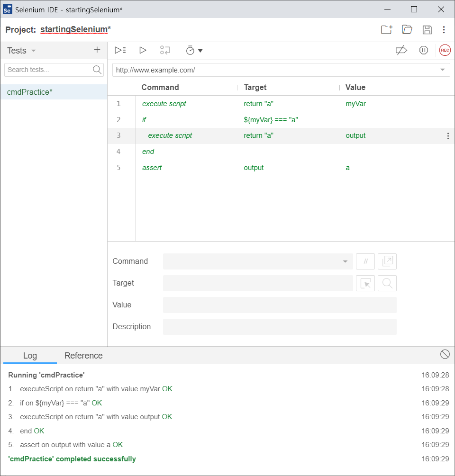Switch to the Reference tab
The height and width of the screenshot is (476, 455).
[83, 356]
